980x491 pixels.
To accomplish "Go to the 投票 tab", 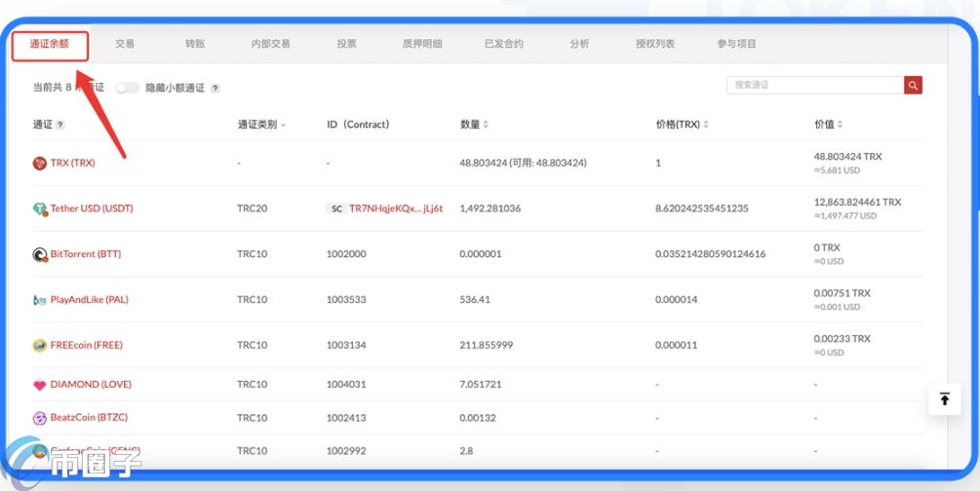I will click(347, 44).
